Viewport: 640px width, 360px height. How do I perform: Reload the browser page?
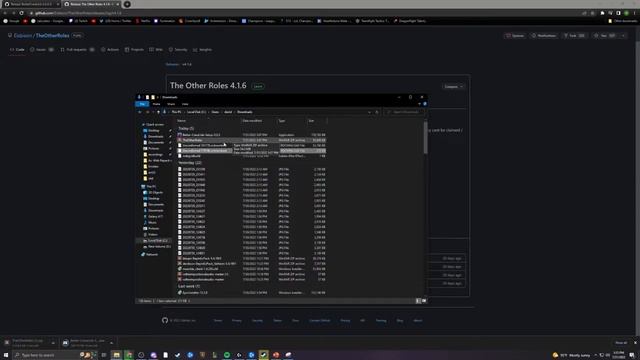point(21,13)
